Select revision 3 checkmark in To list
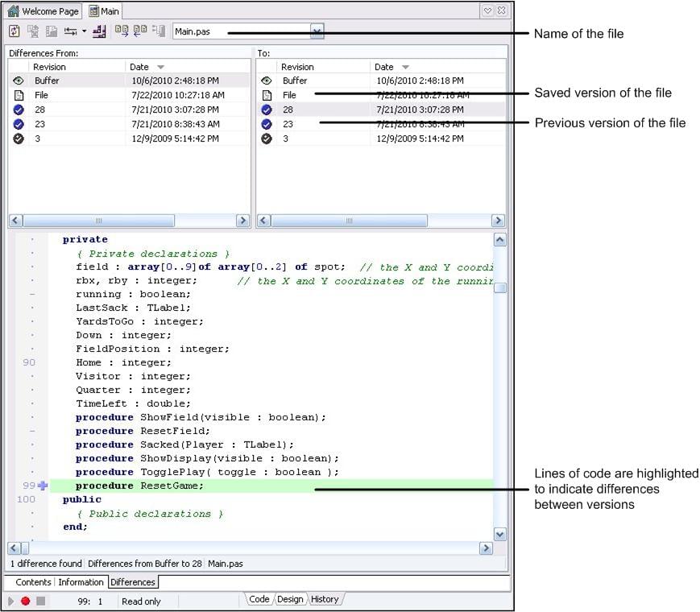The height and width of the screenshot is (612, 700). 267,139
